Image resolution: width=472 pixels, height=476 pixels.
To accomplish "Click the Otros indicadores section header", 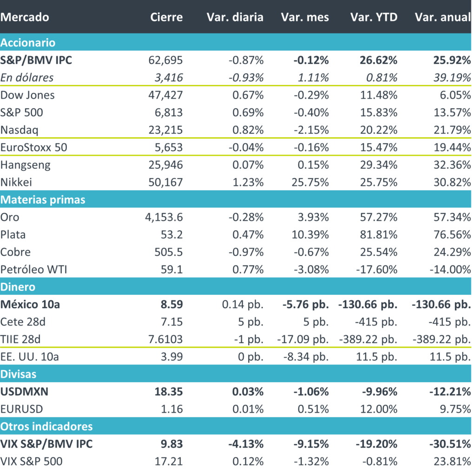I will (x=46, y=426).
